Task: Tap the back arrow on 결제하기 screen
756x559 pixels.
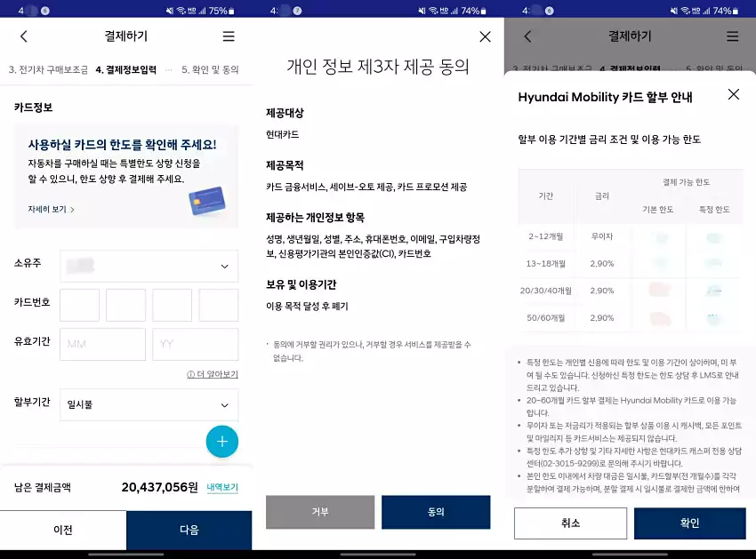Action: coord(24,36)
